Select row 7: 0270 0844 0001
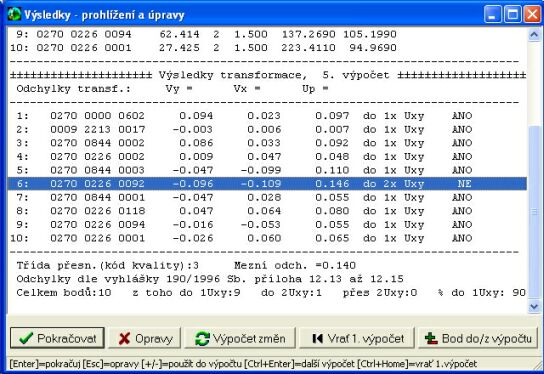Screen dimensions: 544x374 tap(267, 197)
